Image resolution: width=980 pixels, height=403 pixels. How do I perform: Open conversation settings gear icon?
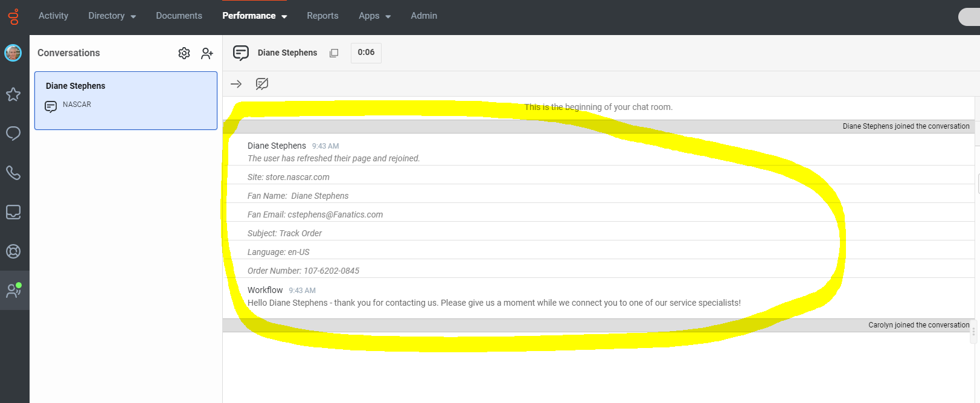pyautogui.click(x=184, y=53)
